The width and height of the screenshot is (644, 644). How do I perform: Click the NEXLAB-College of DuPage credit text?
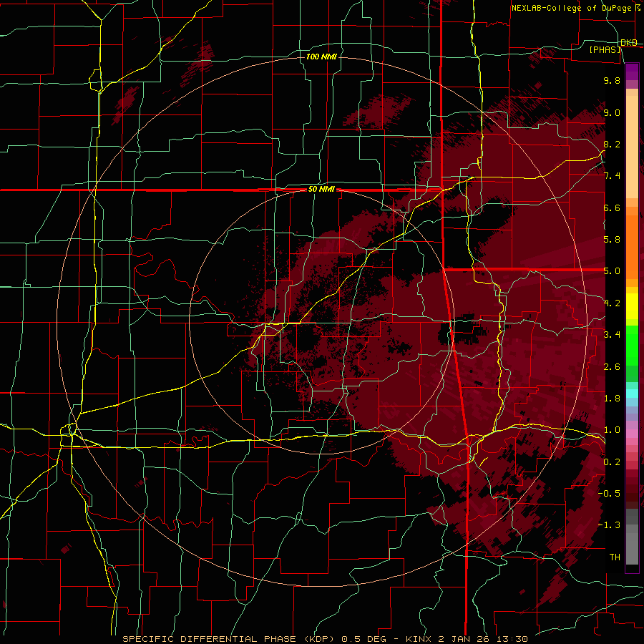pos(572,8)
